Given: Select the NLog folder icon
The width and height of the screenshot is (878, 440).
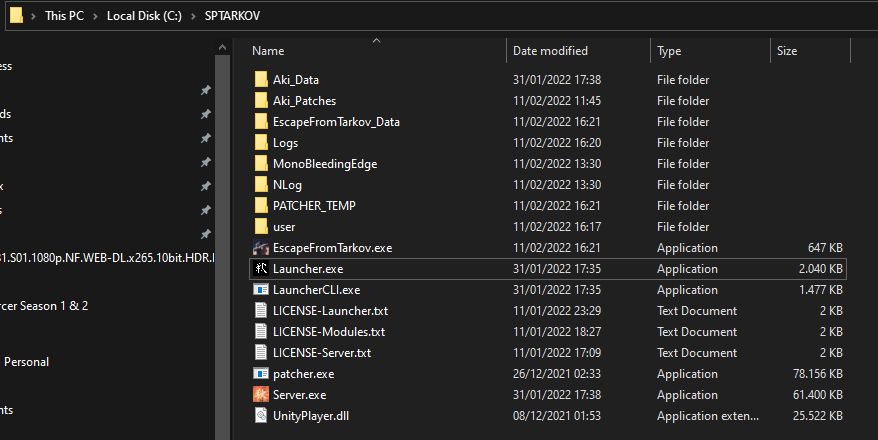Looking at the screenshot, I should [x=261, y=185].
